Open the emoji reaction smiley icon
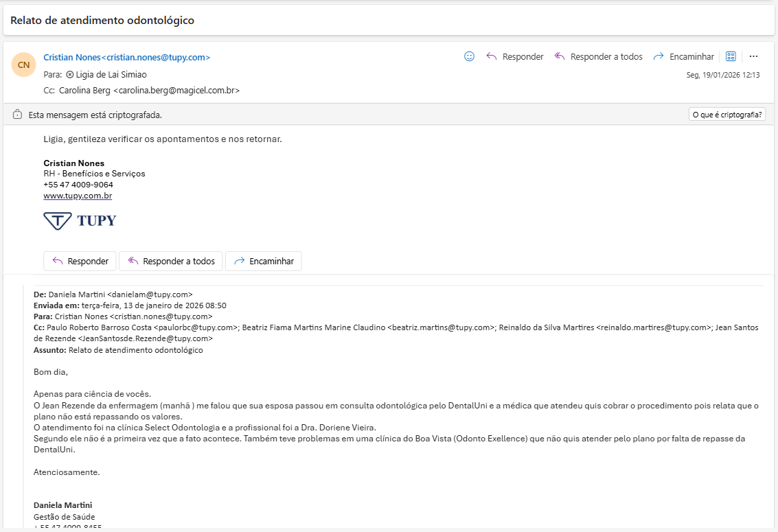 [x=470, y=57]
